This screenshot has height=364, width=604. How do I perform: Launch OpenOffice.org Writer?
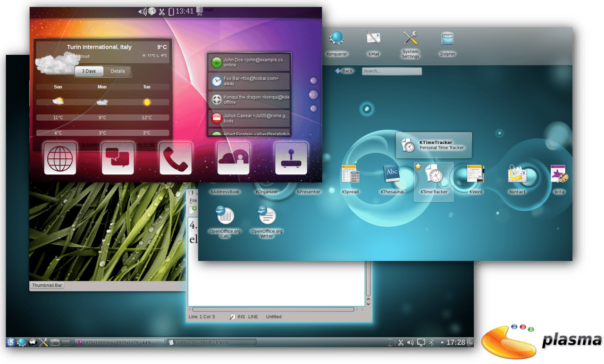pos(267,222)
